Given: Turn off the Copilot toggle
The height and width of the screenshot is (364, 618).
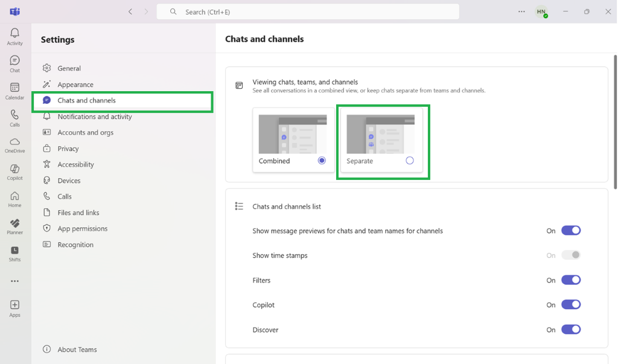Looking at the screenshot, I should pyautogui.click(x=571, y=304).
